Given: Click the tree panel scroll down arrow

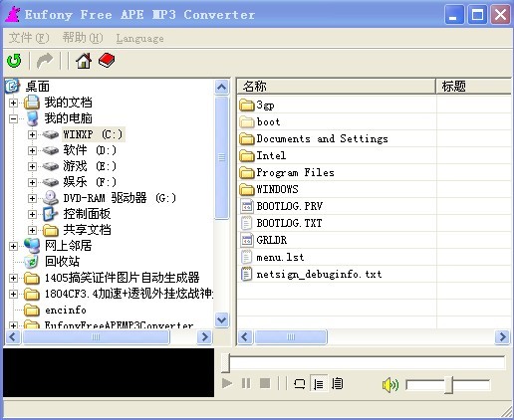Looking at the screenshot, I should (x=221, y=320).
